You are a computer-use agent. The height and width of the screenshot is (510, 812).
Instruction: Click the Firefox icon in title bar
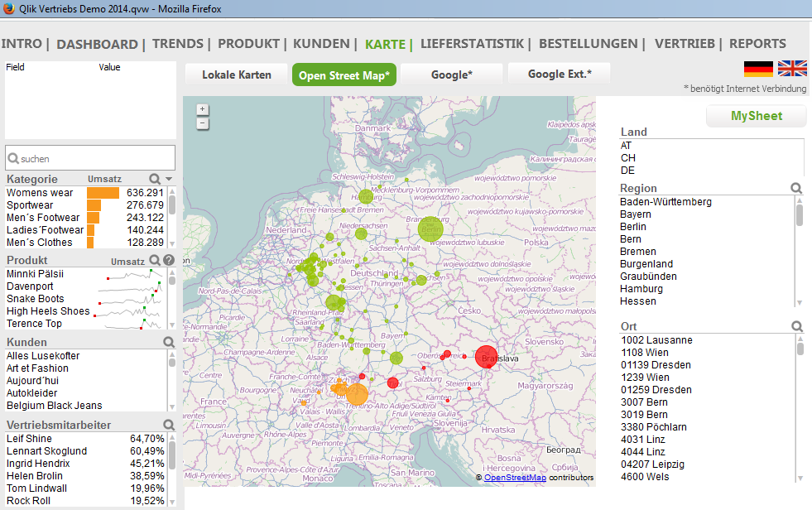click(9, 8)
